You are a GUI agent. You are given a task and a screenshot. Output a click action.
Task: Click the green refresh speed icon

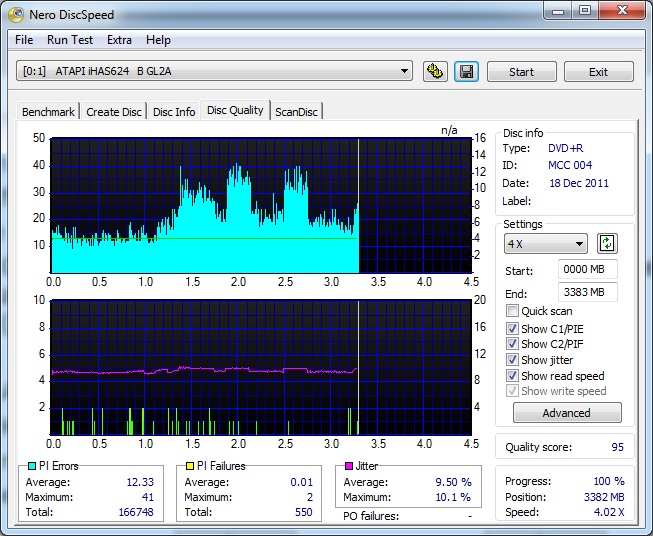tap(607, 244)
